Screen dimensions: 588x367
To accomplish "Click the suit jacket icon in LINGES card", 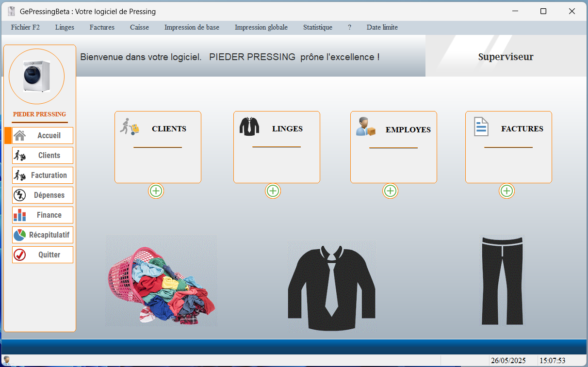I will tap(249, 127).
